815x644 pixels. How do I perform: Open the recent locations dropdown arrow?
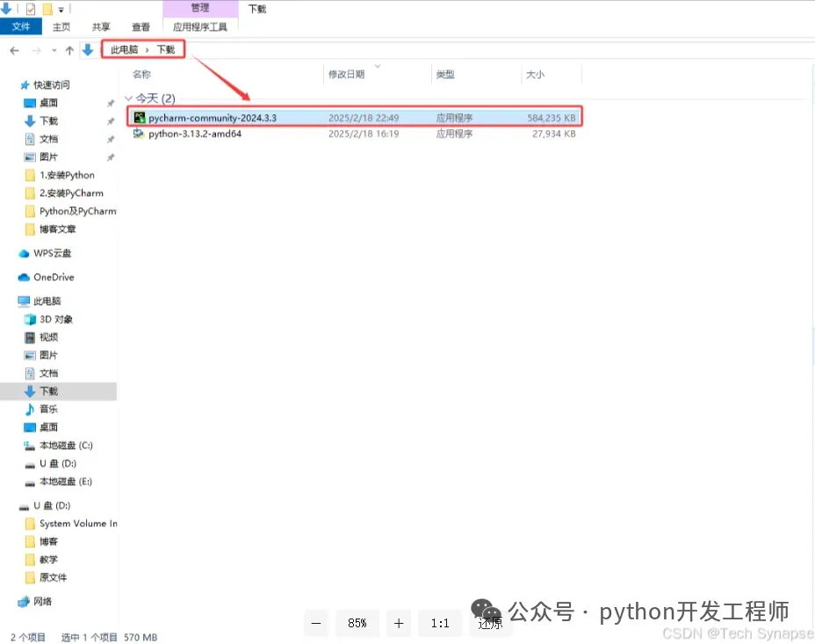54,50
